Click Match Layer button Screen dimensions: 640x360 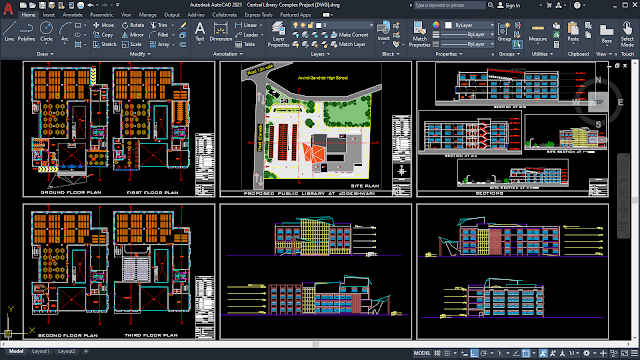(x=348, y=44)
